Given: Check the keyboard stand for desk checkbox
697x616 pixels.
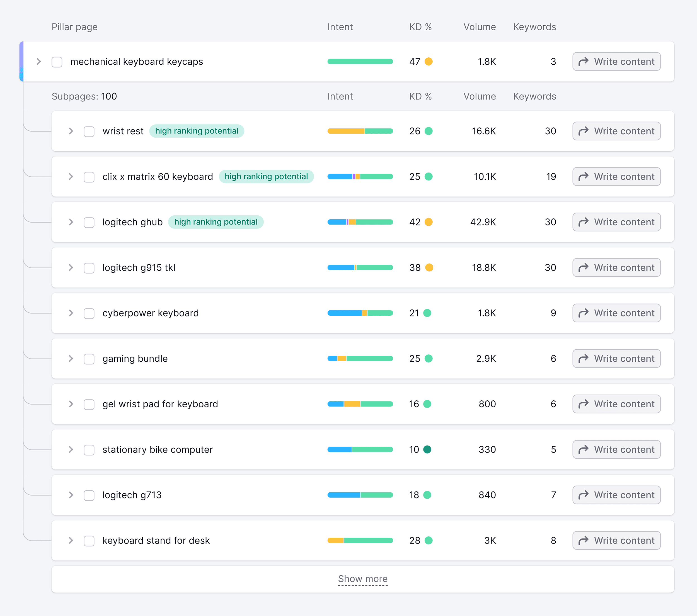Looking at the screenshot, I should tap(89, 541).
